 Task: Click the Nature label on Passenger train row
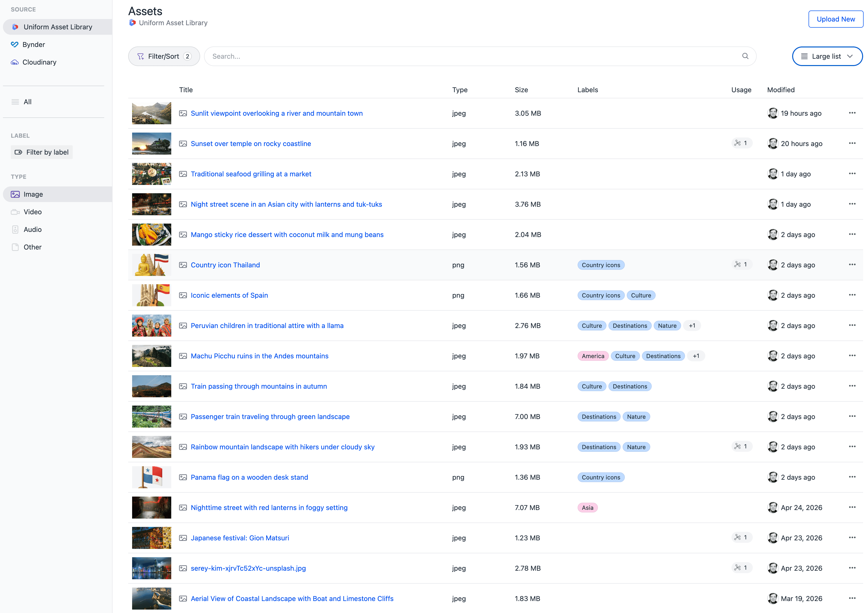[636, 417]
